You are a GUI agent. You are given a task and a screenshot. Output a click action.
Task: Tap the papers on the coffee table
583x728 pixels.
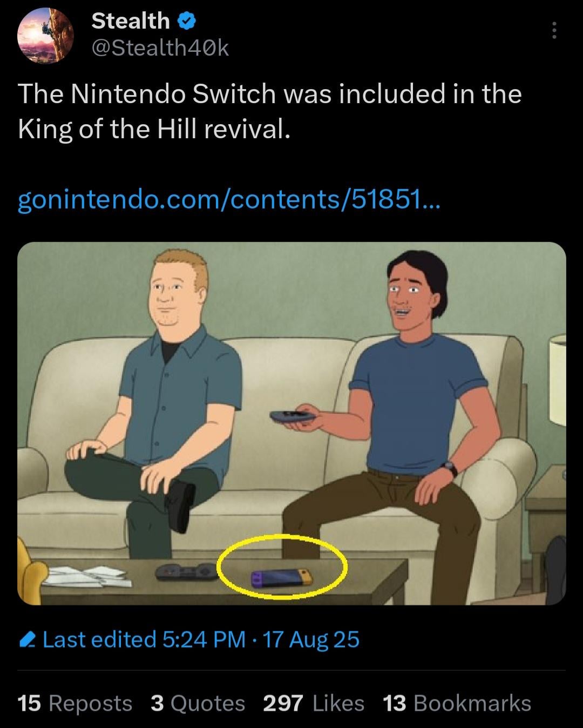87,576
